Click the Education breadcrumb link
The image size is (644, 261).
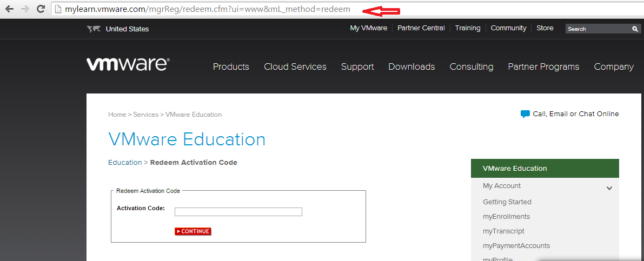[x=125, y=163]
